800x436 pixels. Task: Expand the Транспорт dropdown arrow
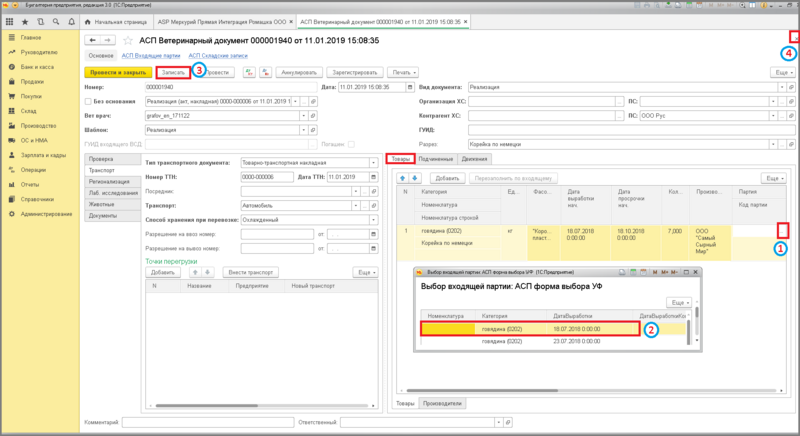click(x=356, y=206)
